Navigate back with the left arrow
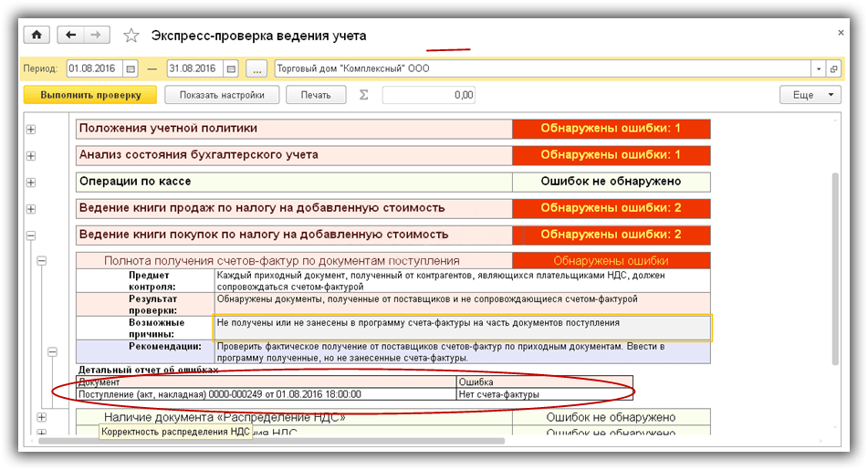Viewport: 868px width, 470px height. (70, 35)
